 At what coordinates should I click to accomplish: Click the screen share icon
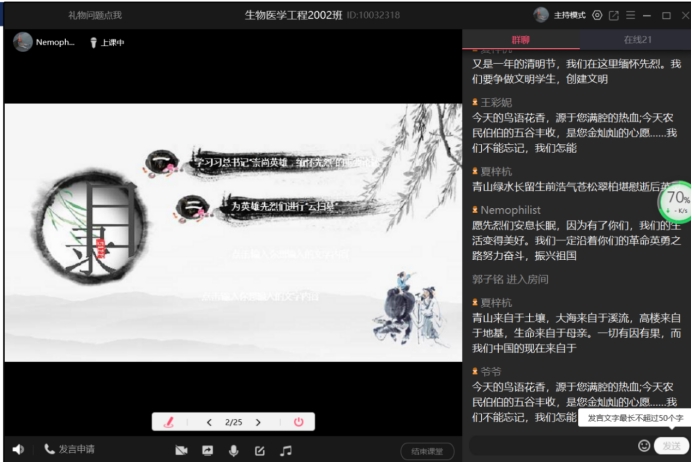[208, 451]
